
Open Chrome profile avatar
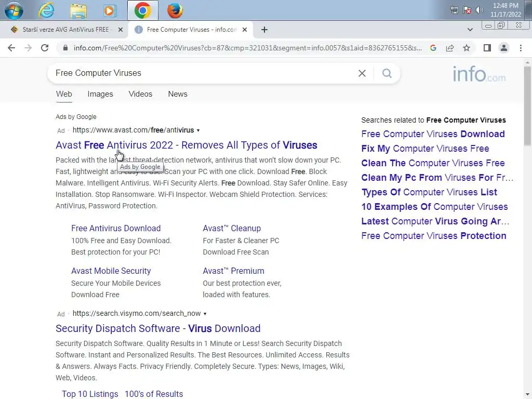(504, 48)
